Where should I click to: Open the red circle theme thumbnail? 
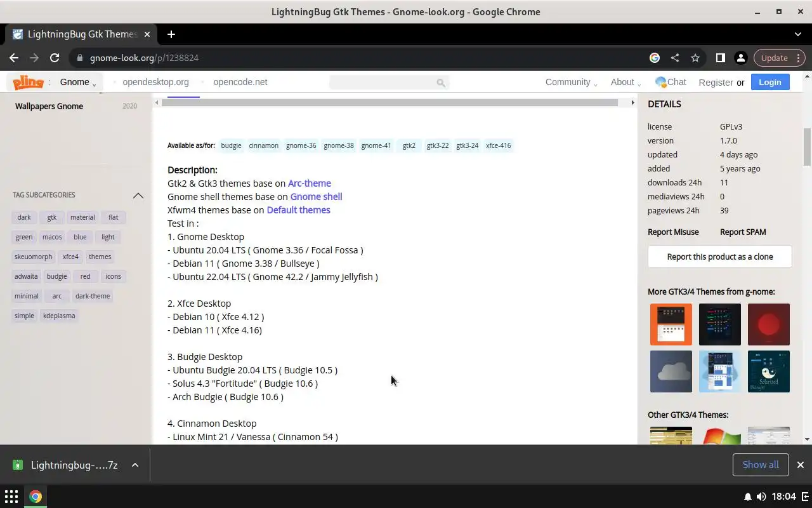(769, 324)
